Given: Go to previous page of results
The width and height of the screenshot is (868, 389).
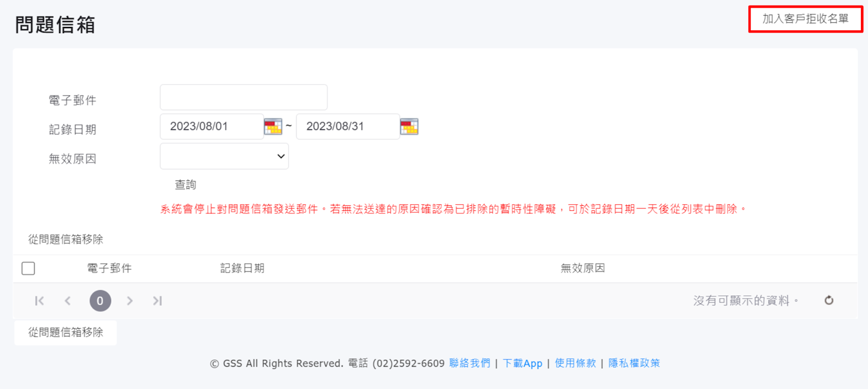Looking at the screenshot, I should pos(68,301).
